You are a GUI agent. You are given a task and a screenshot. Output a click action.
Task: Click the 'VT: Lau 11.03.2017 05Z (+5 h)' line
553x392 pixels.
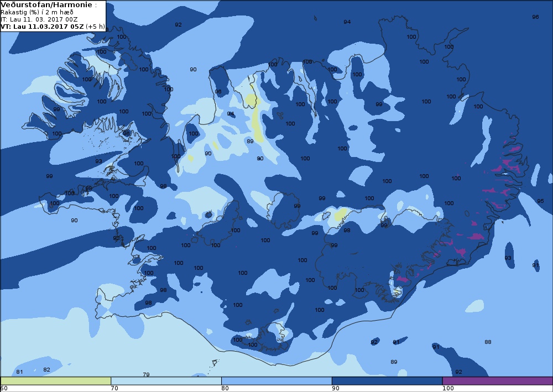point(53,27)
